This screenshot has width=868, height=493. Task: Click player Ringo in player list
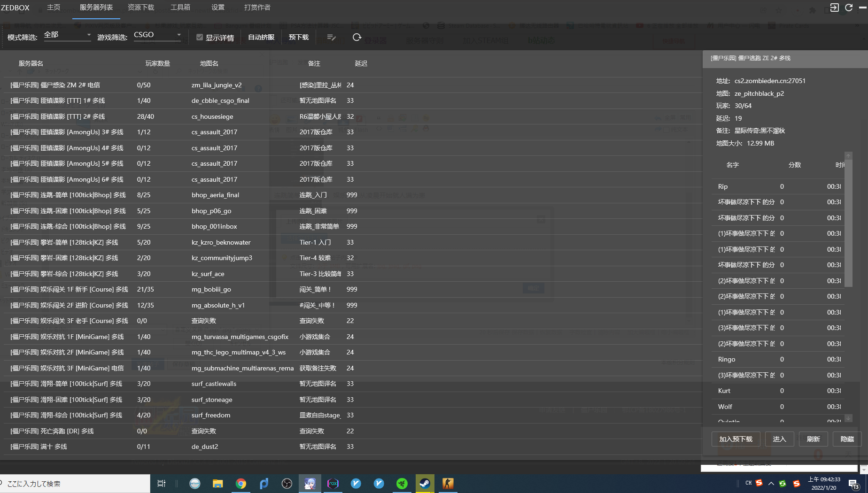727,359
